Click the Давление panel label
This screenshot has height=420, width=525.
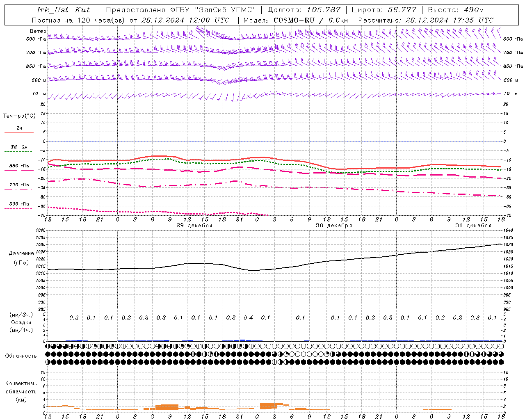coord(21,253)
